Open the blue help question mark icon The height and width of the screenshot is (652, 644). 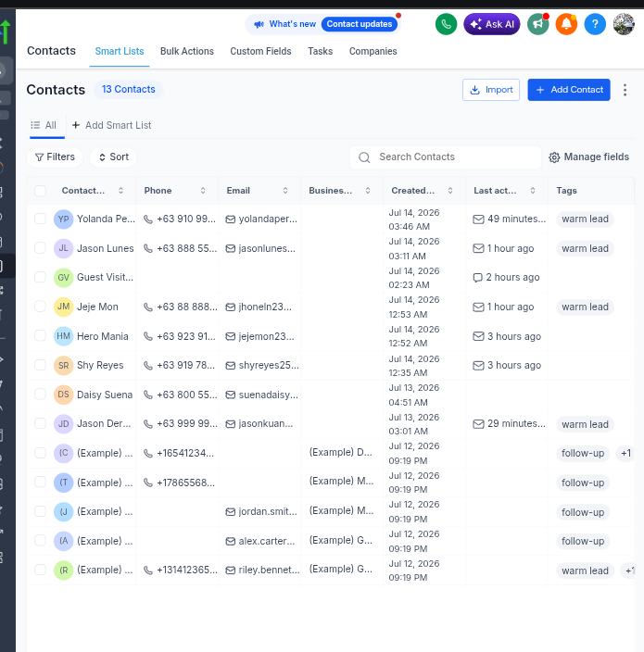595,24
